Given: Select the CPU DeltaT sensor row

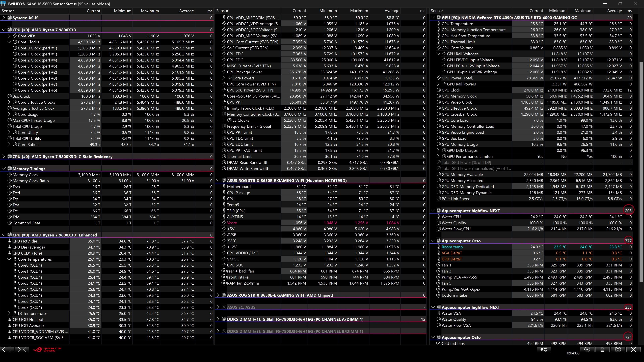Looking at the screenshot, I should [531, 259].
